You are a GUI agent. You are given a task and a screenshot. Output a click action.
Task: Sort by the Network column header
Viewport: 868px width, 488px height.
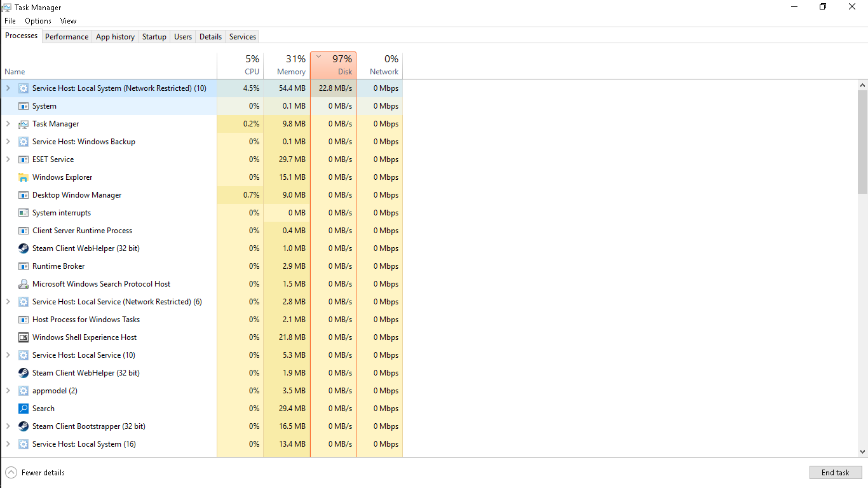point(380,65)
